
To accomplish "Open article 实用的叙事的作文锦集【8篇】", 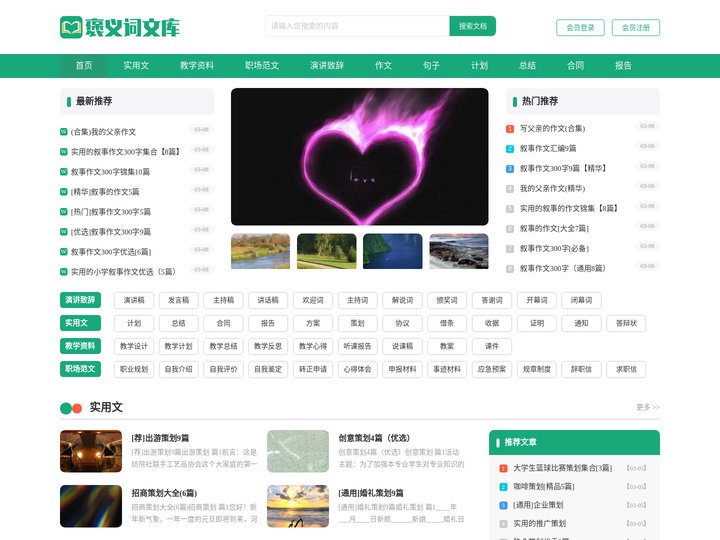I will 568,208.
